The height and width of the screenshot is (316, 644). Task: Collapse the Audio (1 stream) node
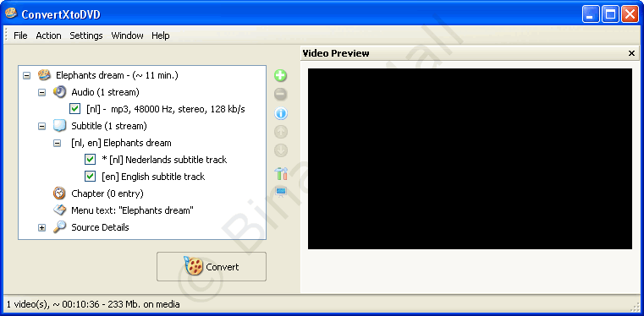coord(42,92)
